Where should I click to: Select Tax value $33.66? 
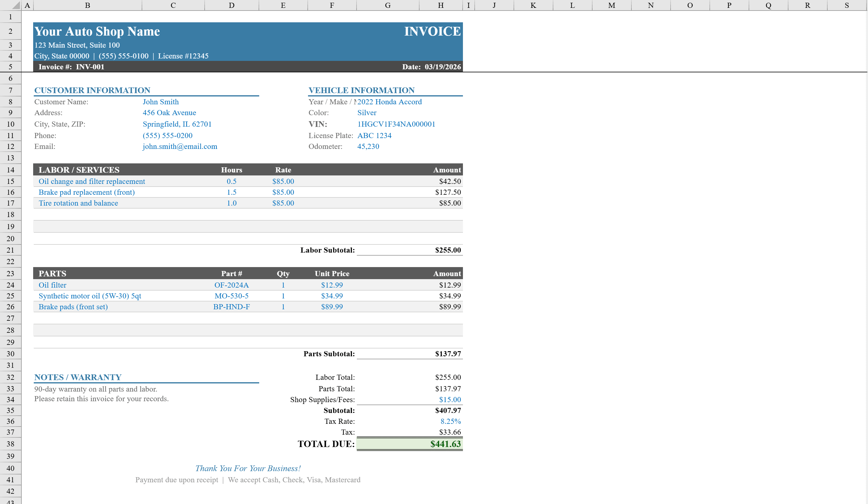(450, 432)
